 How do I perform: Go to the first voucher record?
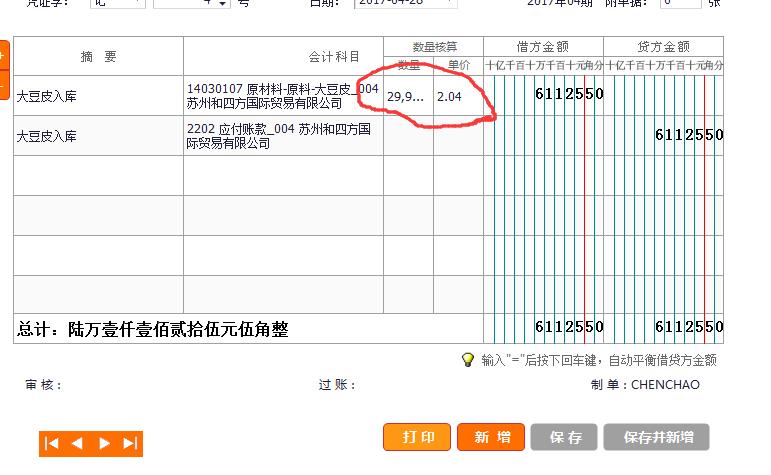[52, 443]
